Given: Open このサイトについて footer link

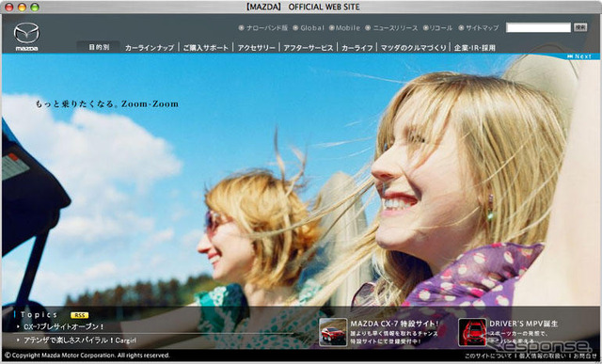Looking at the screenshot, I should point(487,356).
